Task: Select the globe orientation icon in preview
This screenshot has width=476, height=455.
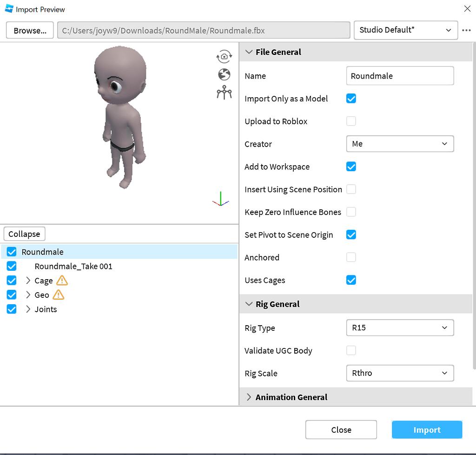Action: pyautogui.click(x=224, y=74)
